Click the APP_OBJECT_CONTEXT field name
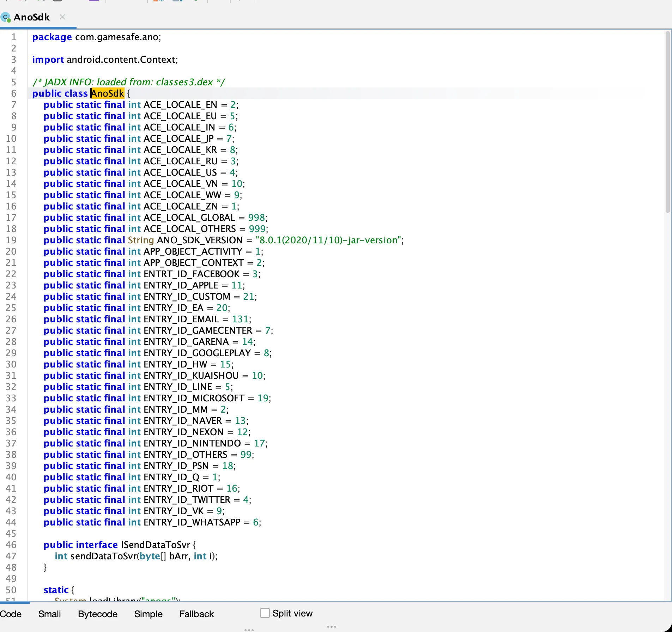Viewport: 672px width, 632px height. (x=194, y=263)
